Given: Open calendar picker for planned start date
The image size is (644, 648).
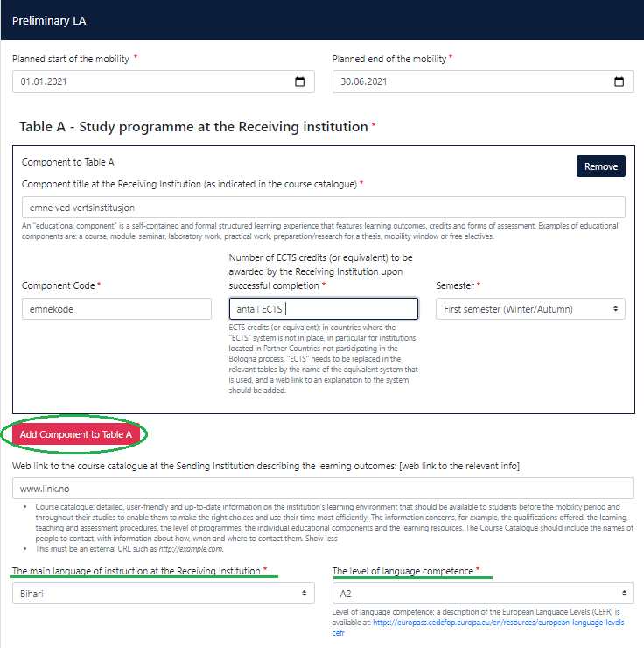Looking at the screenshot, I should tap(299, 82).
